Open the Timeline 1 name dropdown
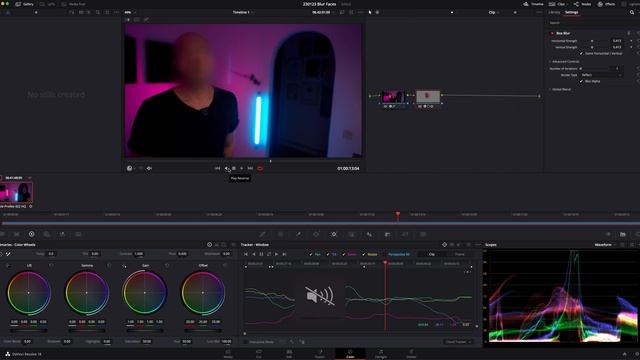640x360 pixels. point(243,13)
